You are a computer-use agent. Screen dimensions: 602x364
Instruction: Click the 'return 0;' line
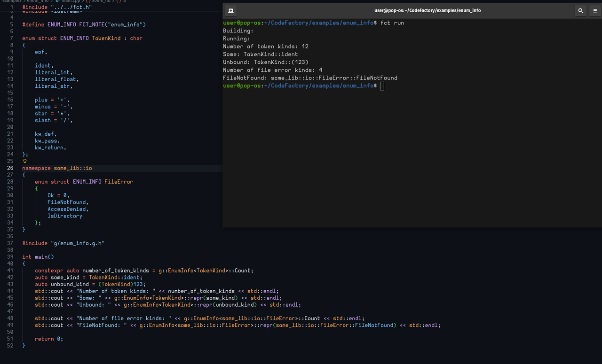click(49, 339)
